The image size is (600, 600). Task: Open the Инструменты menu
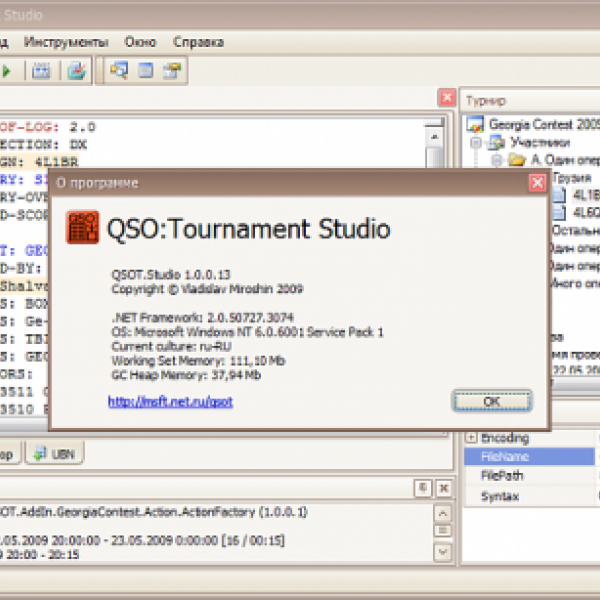tap(66, 42)
